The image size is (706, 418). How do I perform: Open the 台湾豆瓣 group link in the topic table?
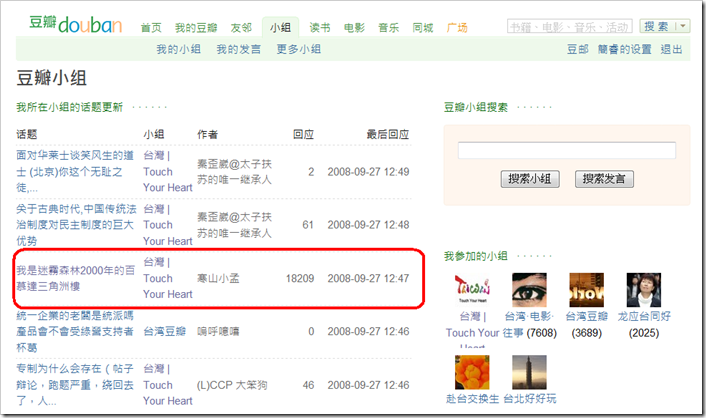[x=164, y=332]
